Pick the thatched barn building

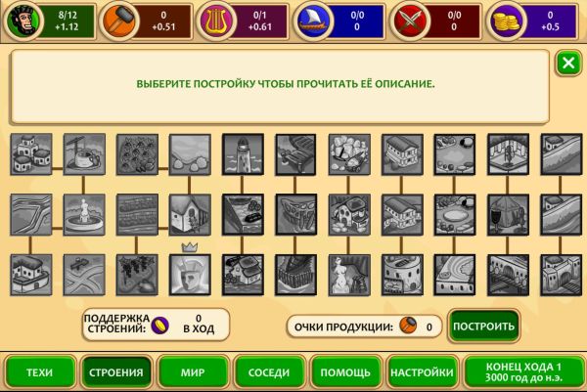190,215
